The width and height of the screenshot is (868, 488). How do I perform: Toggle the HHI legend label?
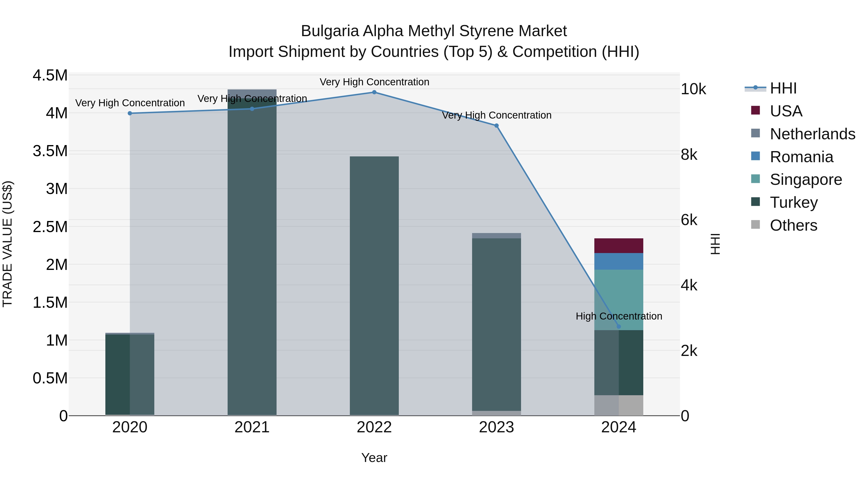coord(783,89)
